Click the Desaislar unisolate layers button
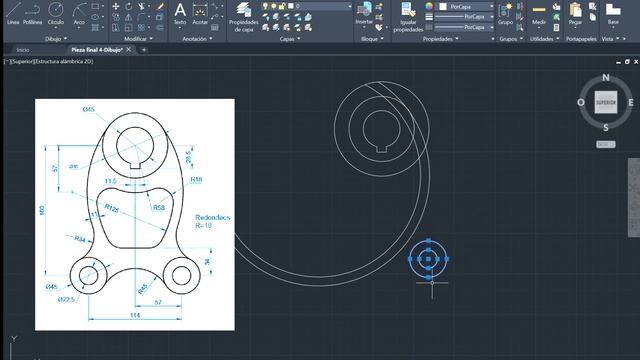Screen dimensions: 640x360 [x=276, y=28]
